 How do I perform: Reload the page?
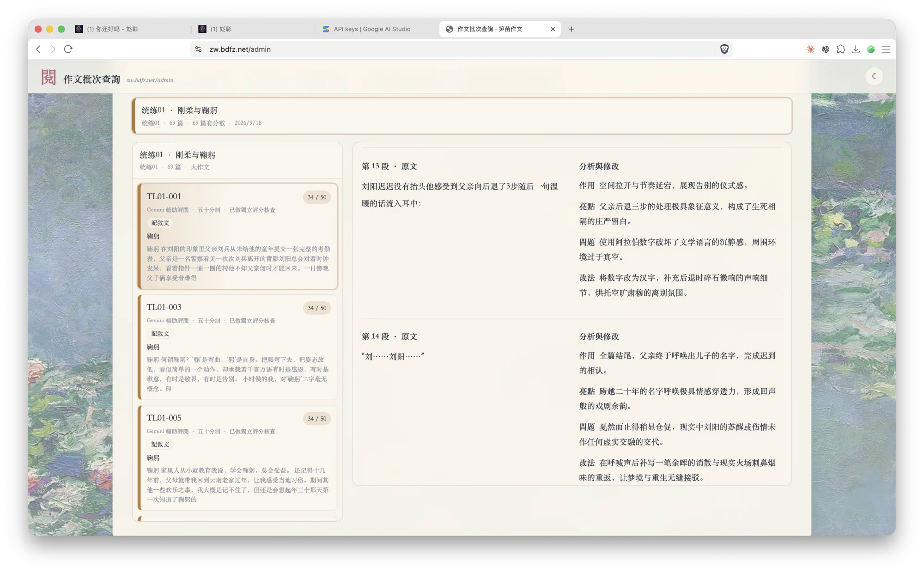pyautogui.click(x=68, y=49)
